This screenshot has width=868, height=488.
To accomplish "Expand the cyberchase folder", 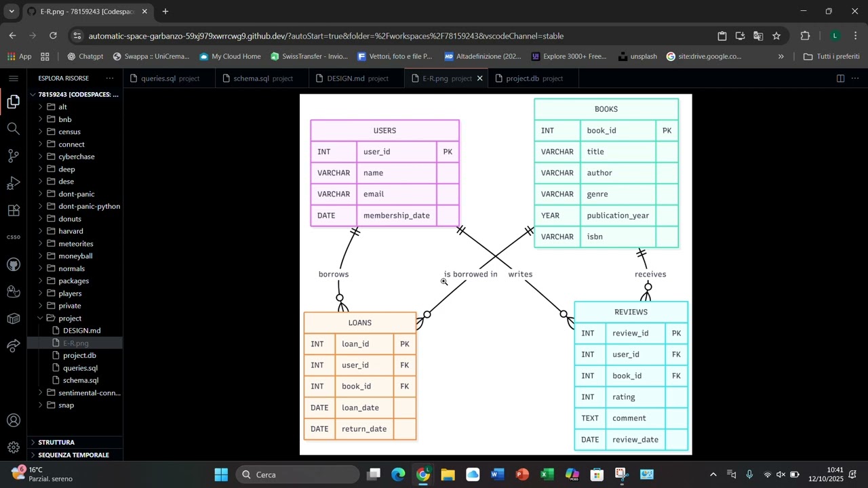I will (76, 157).
